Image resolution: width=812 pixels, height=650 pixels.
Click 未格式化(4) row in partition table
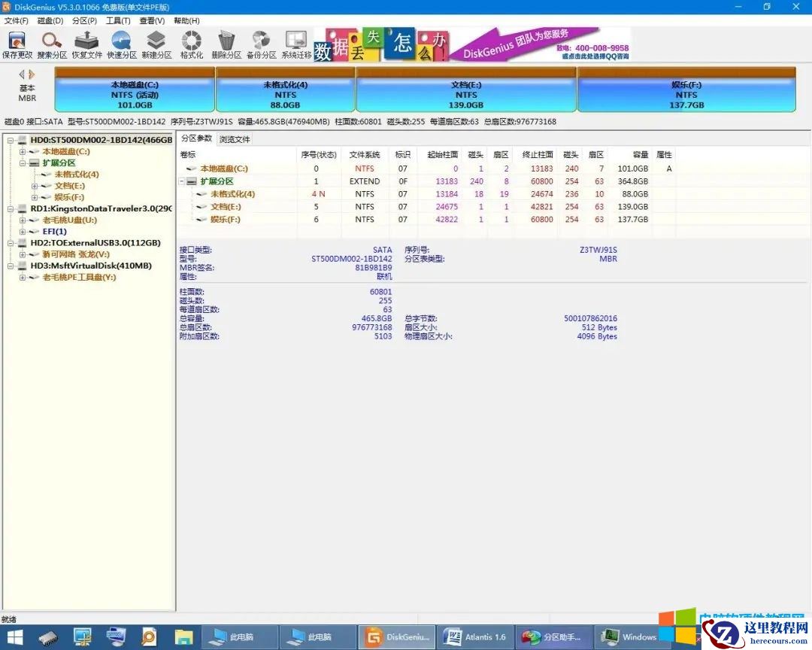point(427,194)
